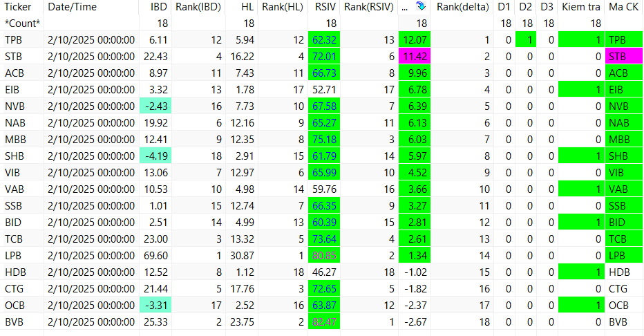Click the HL value 17.76

[x=242, y=289]
